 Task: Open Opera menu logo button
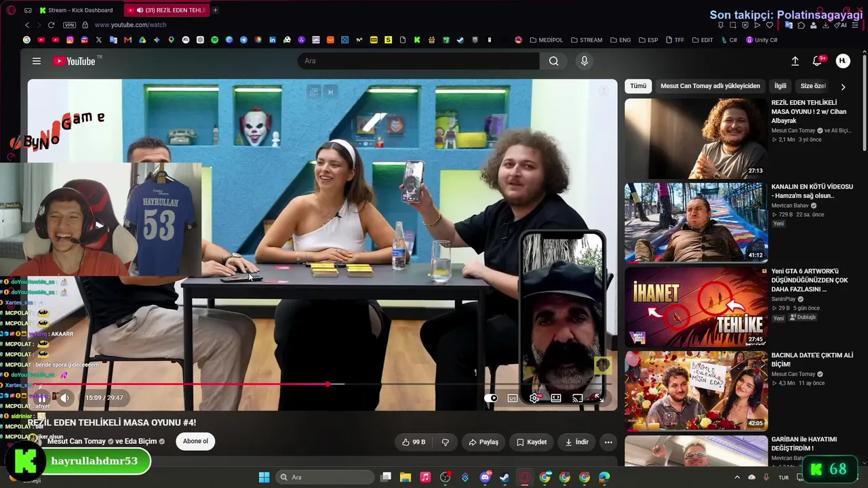(x=11, y=10)
